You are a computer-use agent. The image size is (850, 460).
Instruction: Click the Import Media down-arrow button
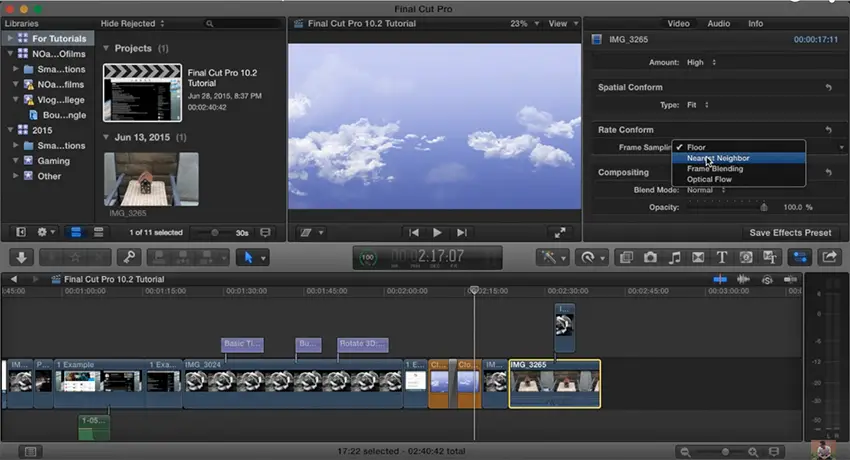click(22, 257)
